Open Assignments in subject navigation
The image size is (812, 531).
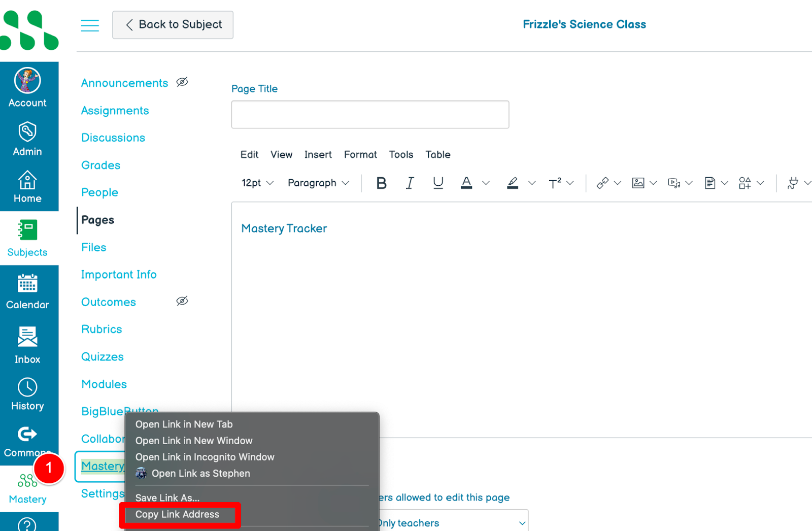(x=115, y=110)
